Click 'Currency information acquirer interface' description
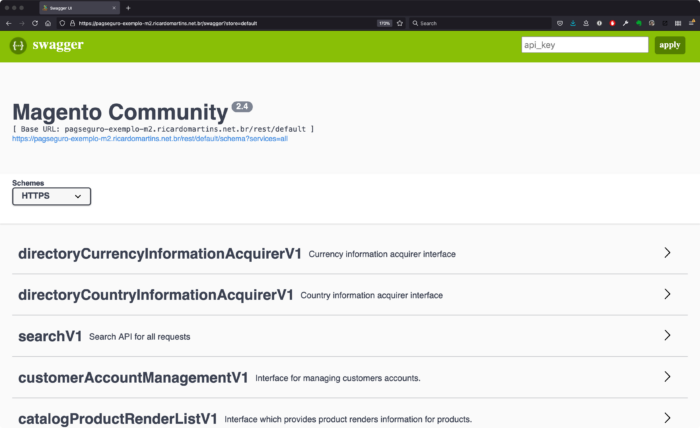This screenshot has height=428, width=700. tap(382, 254)
